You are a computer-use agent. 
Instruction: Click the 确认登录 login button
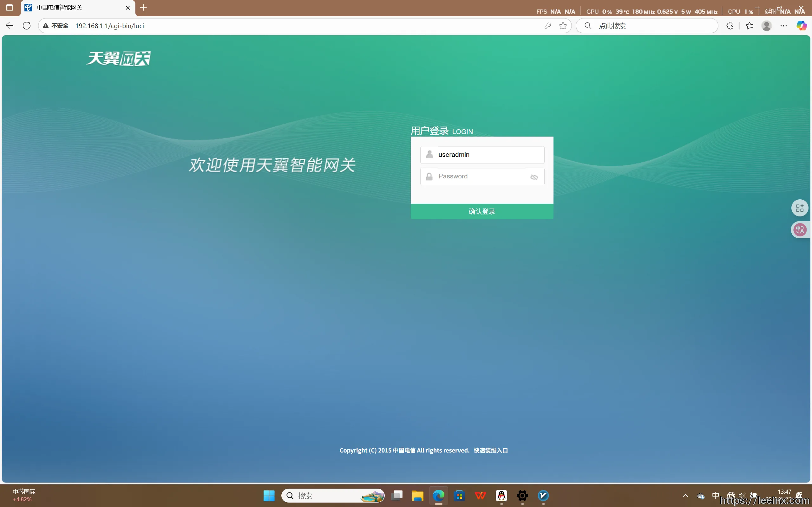(481, 211)
